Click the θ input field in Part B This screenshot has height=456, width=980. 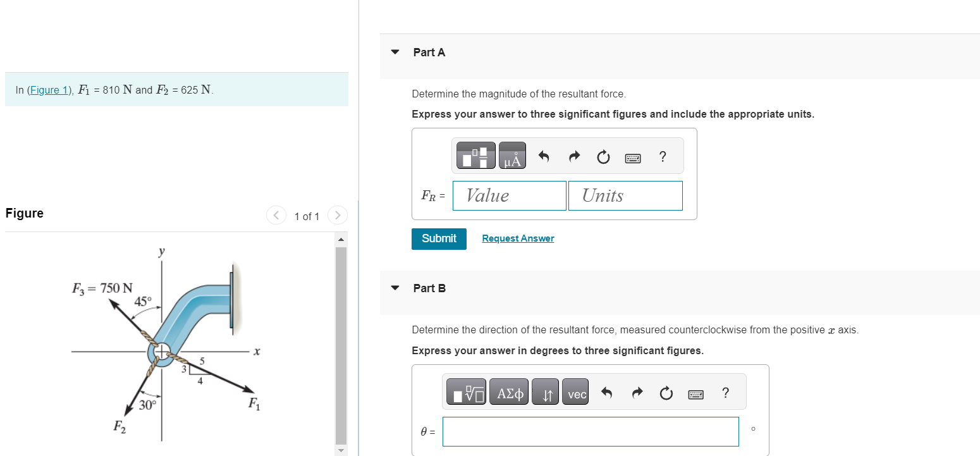(x=591, y=431)
